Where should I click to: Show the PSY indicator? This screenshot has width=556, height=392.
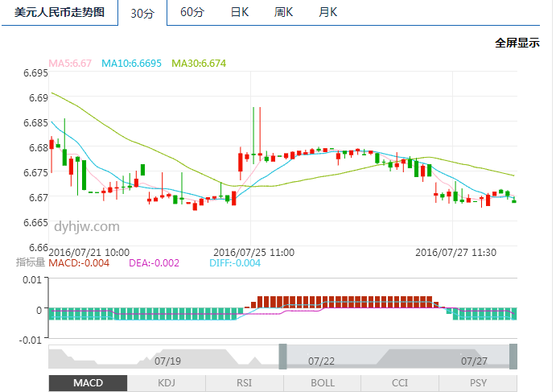click(478, 383)
